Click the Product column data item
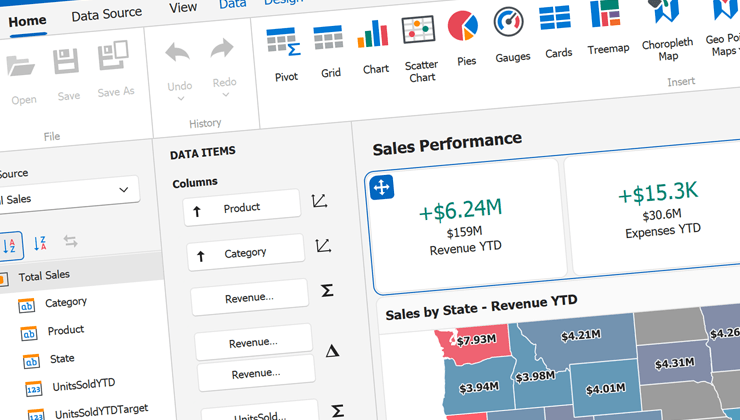The image size is (740, 420). (x=242, y=207)
